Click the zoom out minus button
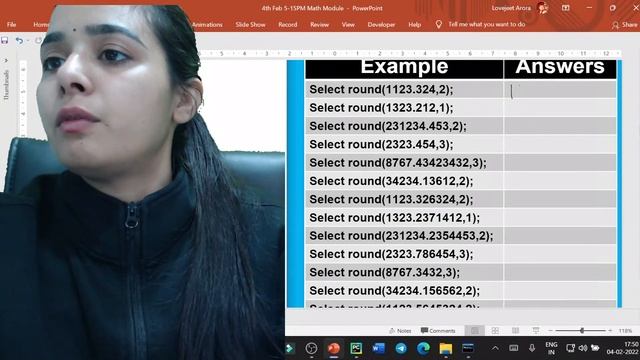 pos(551,331)
